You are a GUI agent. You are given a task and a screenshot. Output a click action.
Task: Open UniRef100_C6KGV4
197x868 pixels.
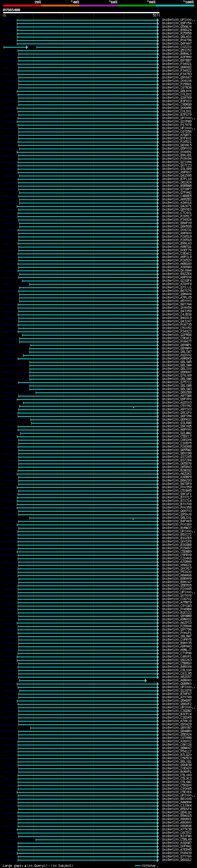[176, 440]
